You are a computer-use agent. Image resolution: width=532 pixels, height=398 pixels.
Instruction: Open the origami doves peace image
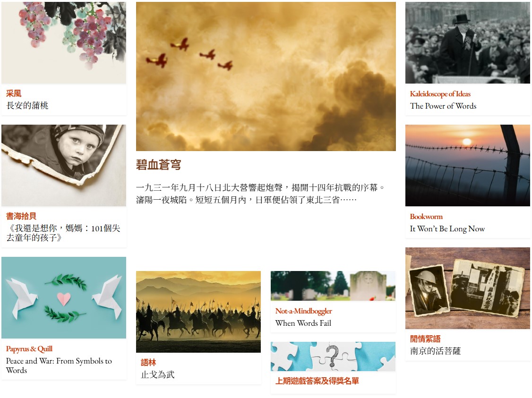[x=64, y=297]
